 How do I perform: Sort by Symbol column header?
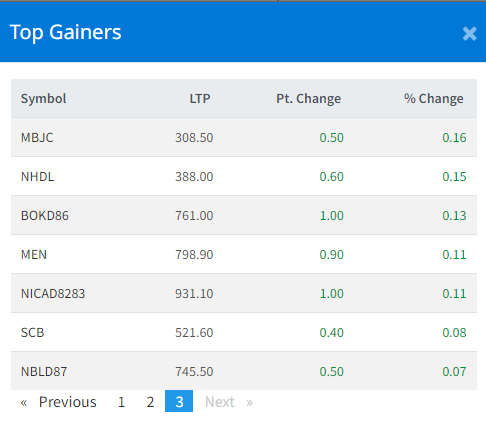[x=43, y=98]
